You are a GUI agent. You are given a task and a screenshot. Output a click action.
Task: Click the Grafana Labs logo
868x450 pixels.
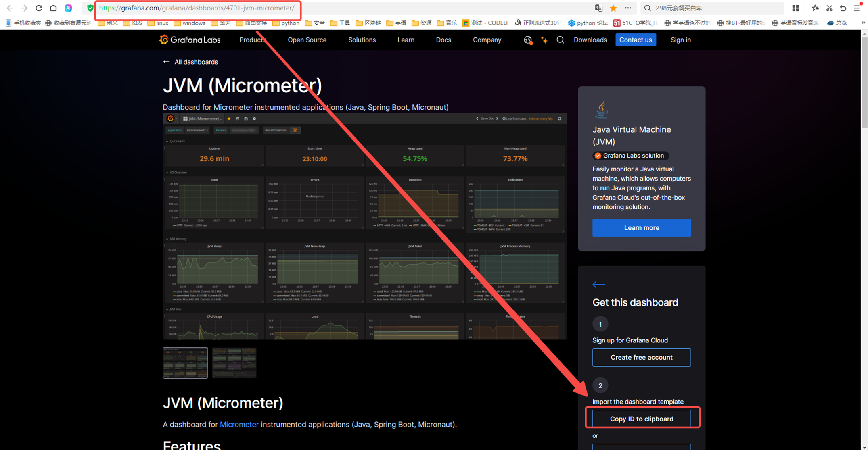click(x=190, y=40)
